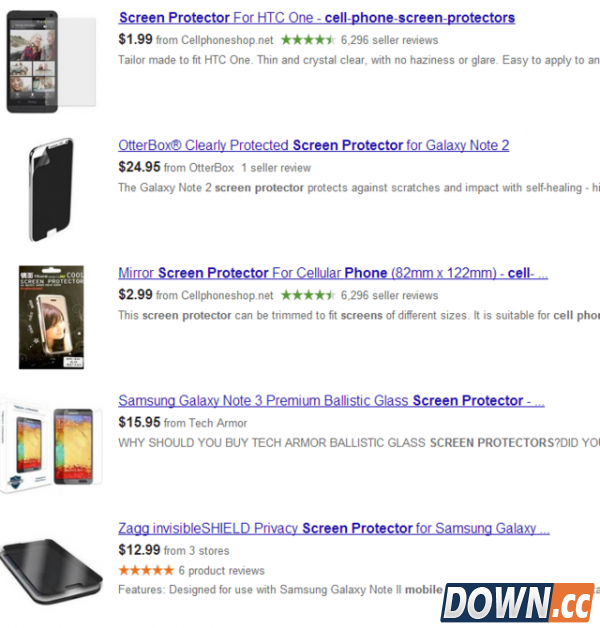
Task: Open the mirror screen protector package image
Action: 51,317
